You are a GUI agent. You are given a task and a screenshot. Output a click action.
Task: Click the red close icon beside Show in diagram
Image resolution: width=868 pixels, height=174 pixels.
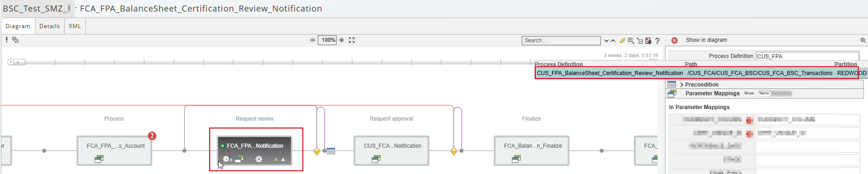coord(675,41)
